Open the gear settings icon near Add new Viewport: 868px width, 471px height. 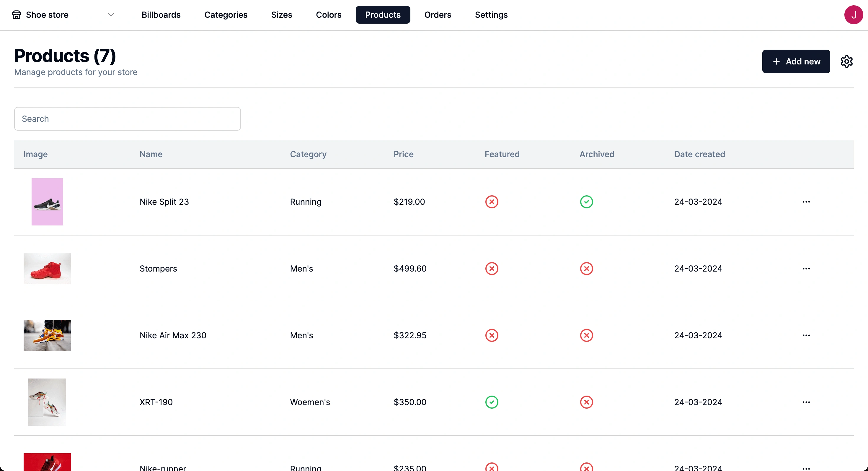click(x=846, y=61)
